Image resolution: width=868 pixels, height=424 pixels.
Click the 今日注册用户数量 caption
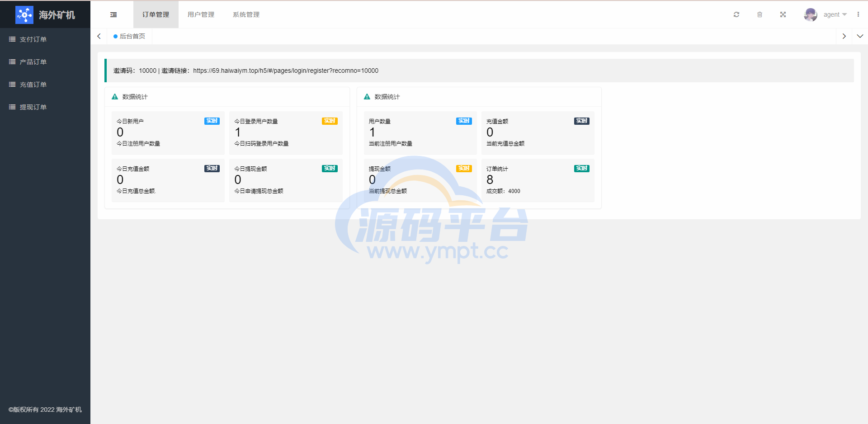point(138,144)
